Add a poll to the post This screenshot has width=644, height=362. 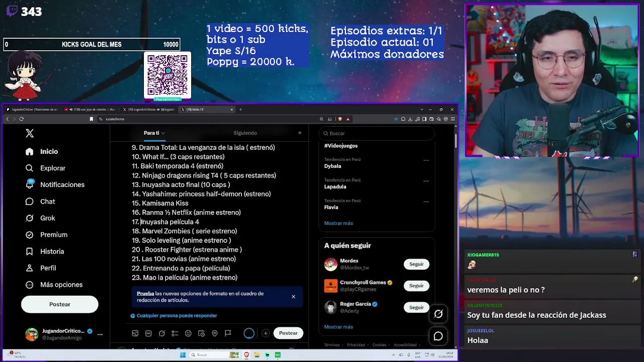[x=175, y=333]
